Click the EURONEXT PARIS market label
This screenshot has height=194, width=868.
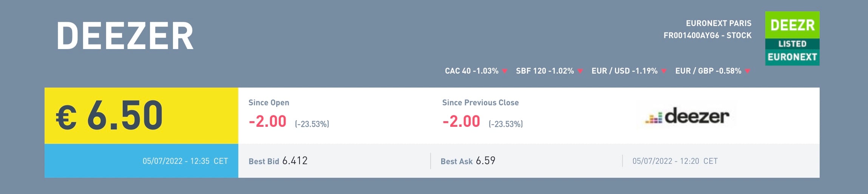[x=718, y=23]
